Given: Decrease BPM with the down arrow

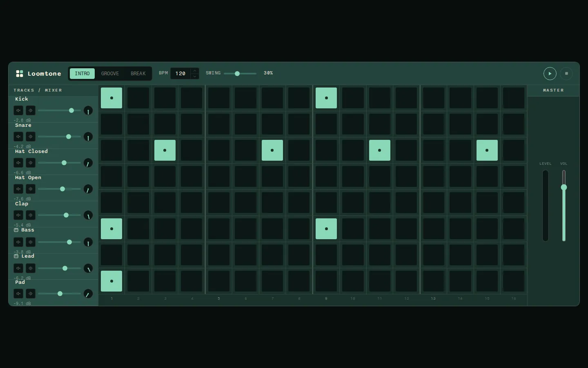Looking at the screenshot, I should click(195, 76).
